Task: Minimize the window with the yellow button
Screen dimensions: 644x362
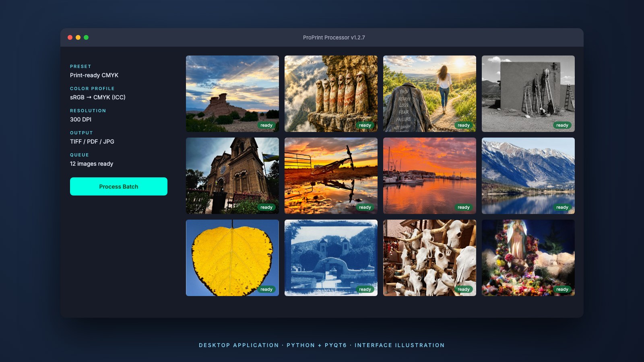Action: click(78, 37)
